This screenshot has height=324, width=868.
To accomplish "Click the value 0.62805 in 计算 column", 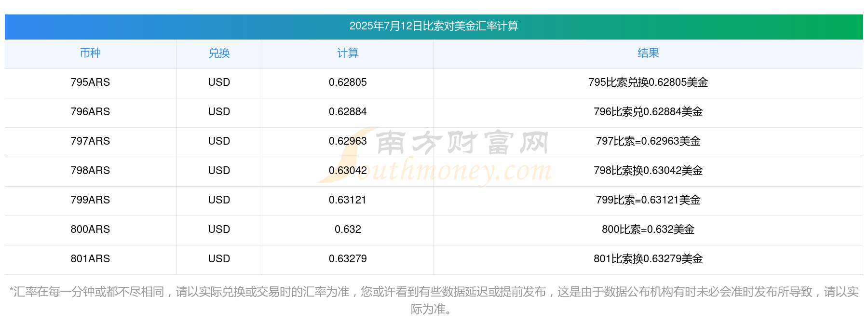I will coord(348,82).
